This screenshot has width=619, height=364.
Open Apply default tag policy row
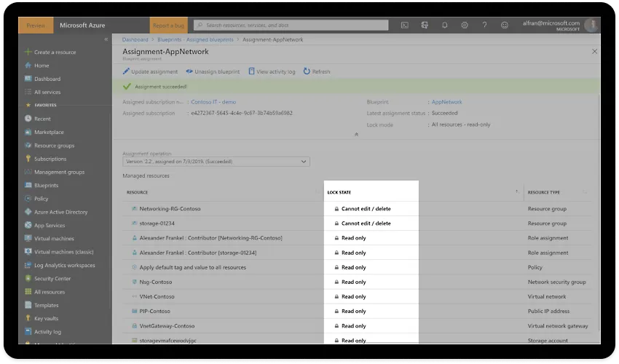pyautogui.click(x=192, y=267)
